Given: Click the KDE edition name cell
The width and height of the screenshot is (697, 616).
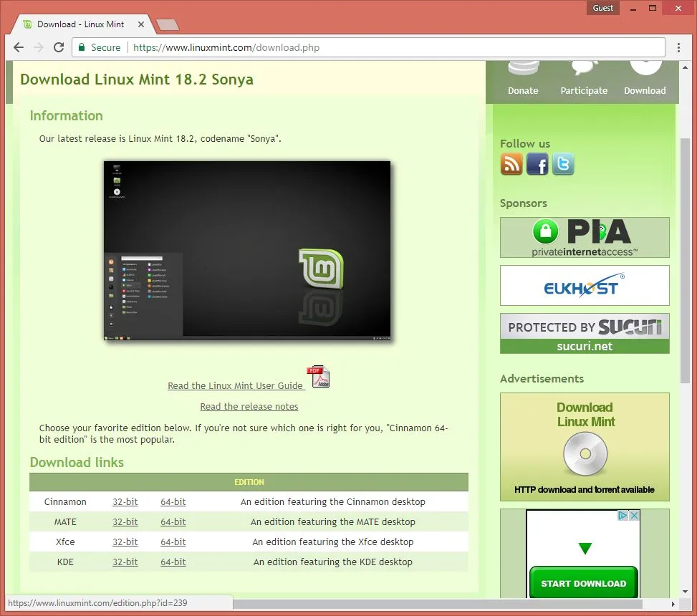Looking at the screenshot, I should coord(65,562).
